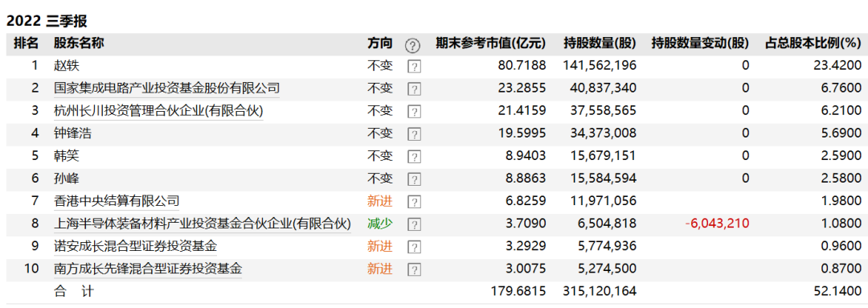The height and width of the screenshot is (308, 868).
Task: Click the question icon in 国家集成电路产业投资基金 row
Action: pos(414,89)
